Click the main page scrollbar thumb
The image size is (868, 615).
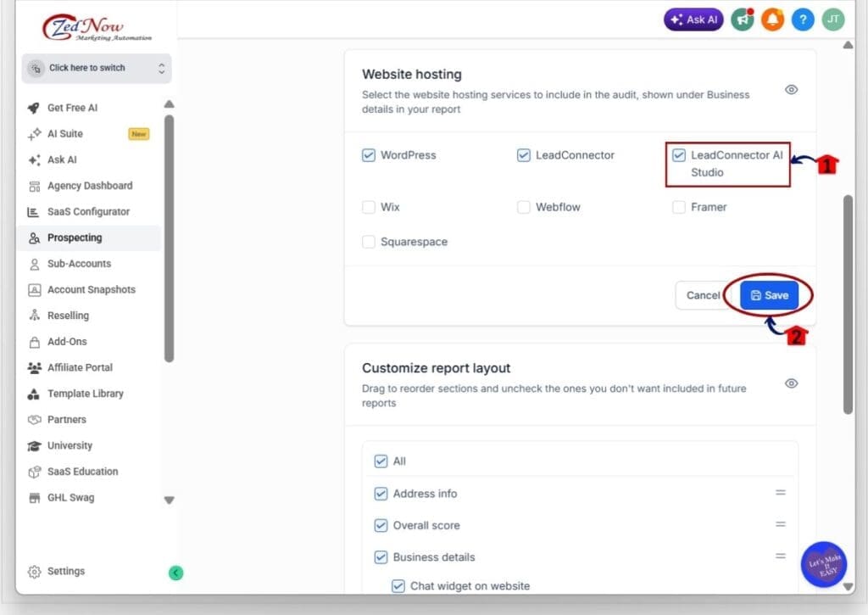tap(848, 305)
